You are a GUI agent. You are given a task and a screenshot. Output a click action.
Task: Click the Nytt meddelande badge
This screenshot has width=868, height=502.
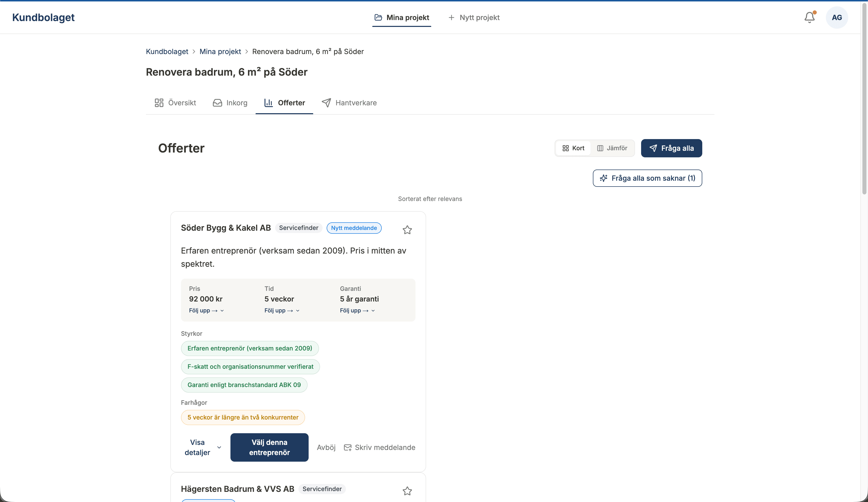354,228
